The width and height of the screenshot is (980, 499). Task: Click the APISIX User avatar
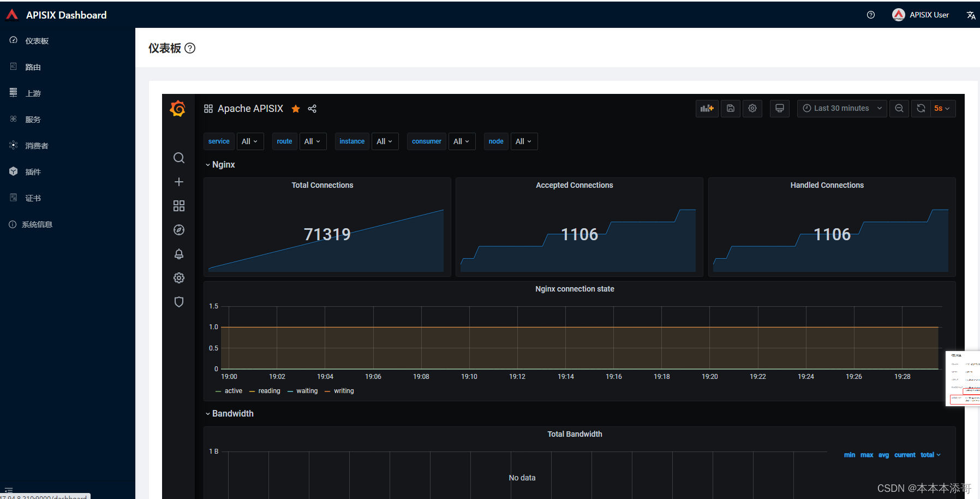click(x=899, y=15)
